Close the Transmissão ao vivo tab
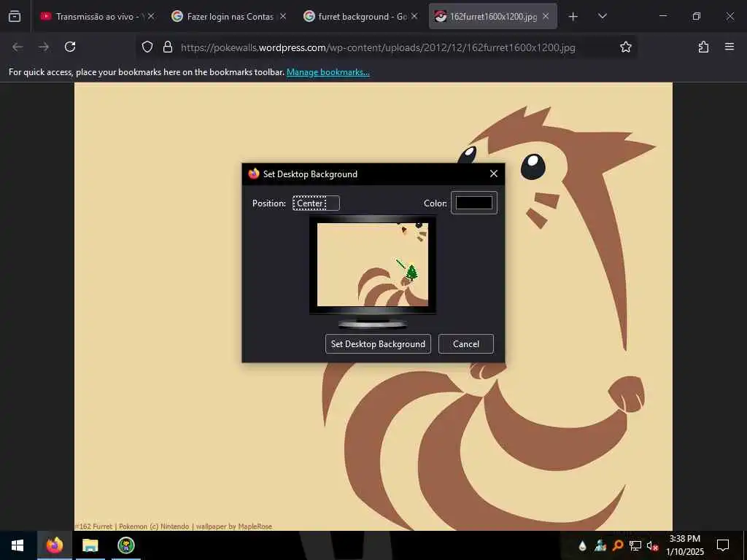 point(151,16)
